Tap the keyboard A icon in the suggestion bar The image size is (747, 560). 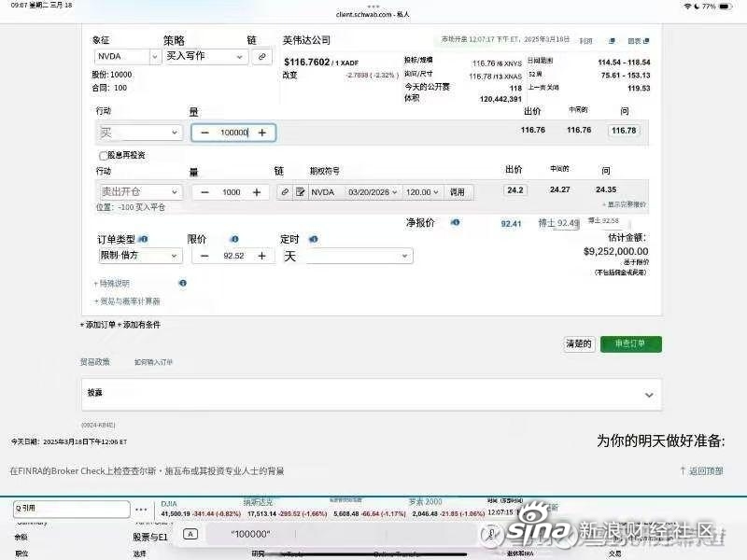tap(190, 534)
